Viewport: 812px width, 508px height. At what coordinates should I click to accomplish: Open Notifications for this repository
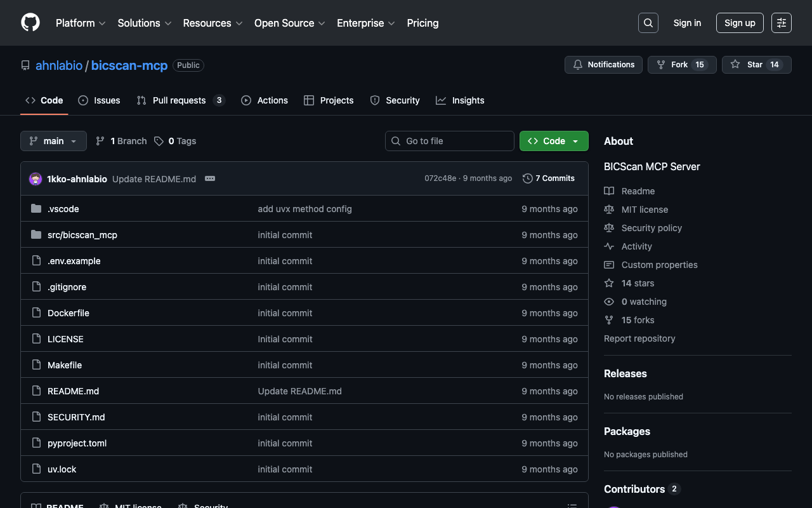(x=603, y=65)
